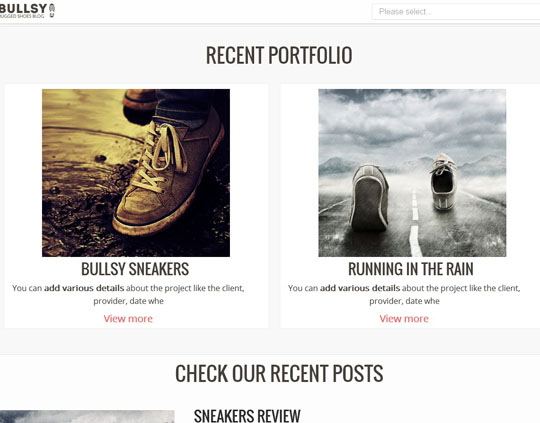The width and height of the screenshot is (540, 423).
Task: Open the shoes-on-road portfolio image
Action: (412, 173)
